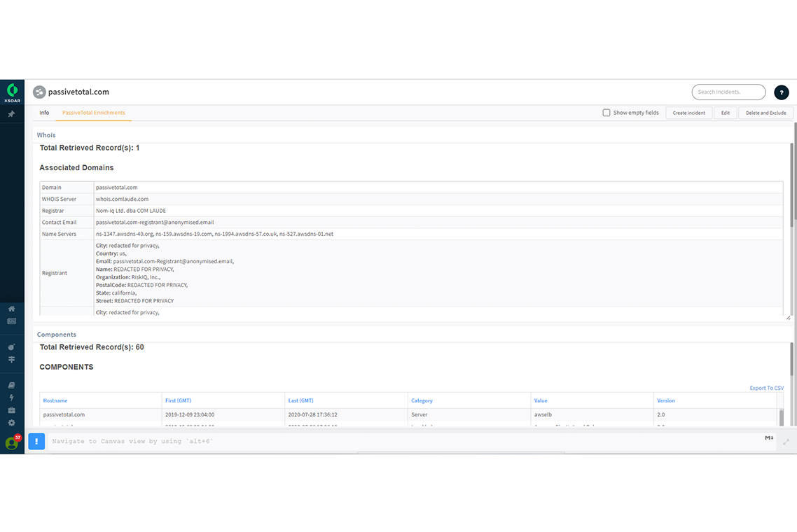Click the Whois section scrollbar

(x=791, y=185)
